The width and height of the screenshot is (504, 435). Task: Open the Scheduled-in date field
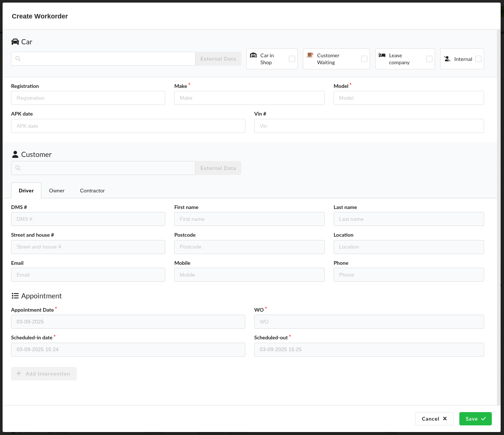[128, 350]
